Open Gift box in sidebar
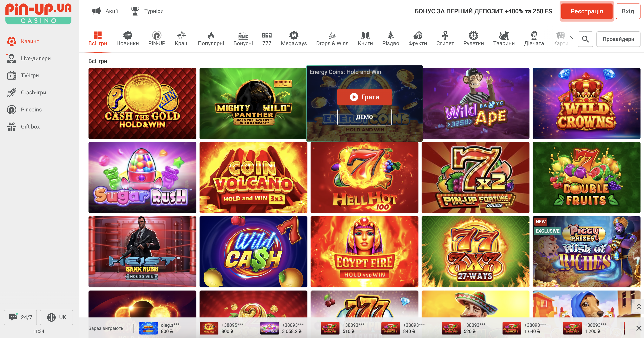 (30, 127)
